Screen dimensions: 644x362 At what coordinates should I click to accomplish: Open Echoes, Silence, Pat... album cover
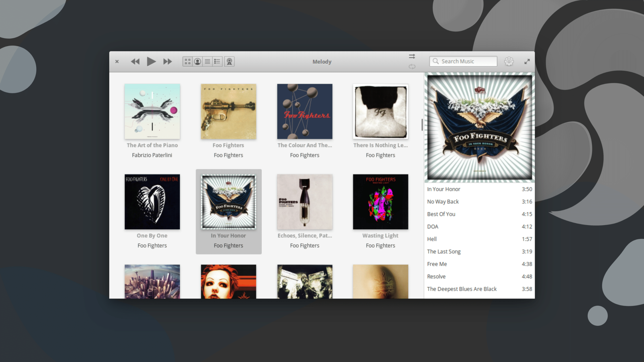coord(305,202)
